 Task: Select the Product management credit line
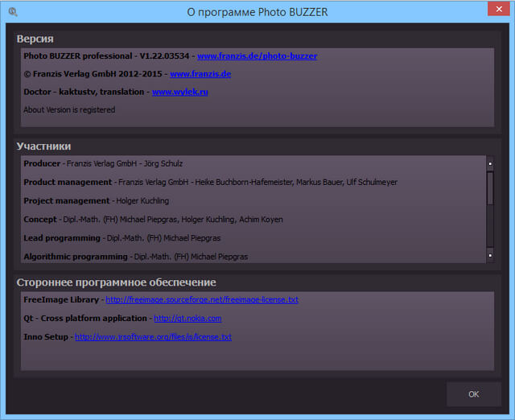coord(210,182)
